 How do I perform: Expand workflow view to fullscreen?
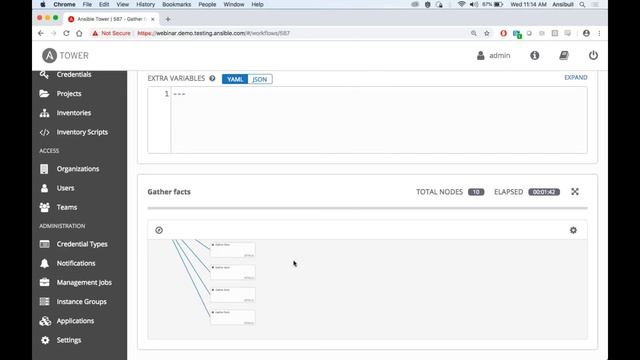coord(575,191)
